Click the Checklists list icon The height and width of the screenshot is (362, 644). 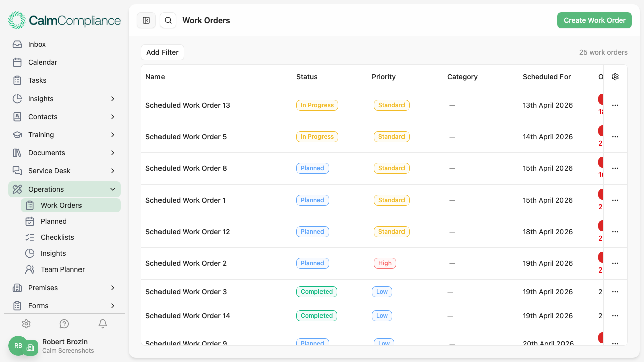[30, 237]
